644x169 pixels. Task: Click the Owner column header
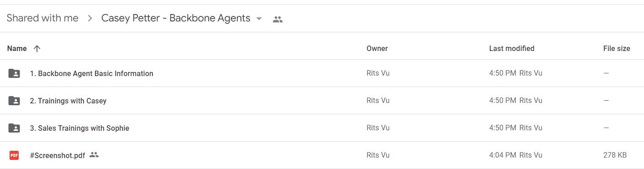(x=377, y=48)
